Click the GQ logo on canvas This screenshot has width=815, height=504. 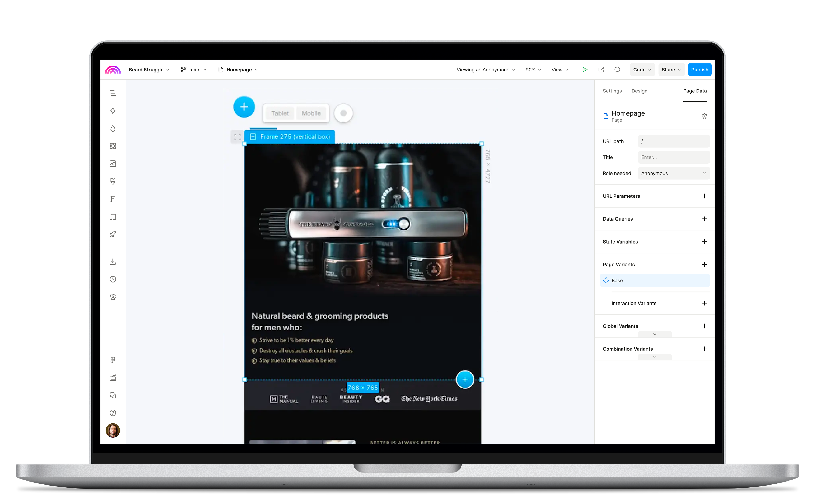tap(382, 399)
